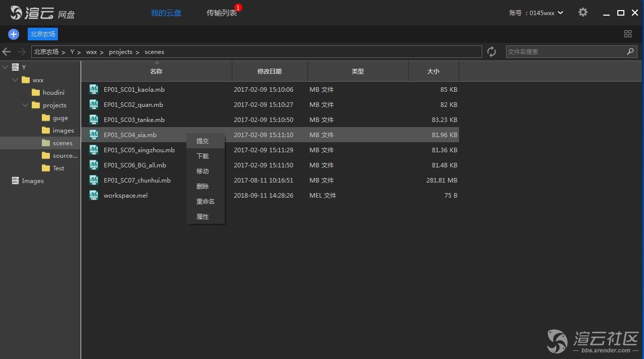The height and width of the screenshot is (359, 644).
Task: Open the settings gear icon
Action: tap(583, 13)
